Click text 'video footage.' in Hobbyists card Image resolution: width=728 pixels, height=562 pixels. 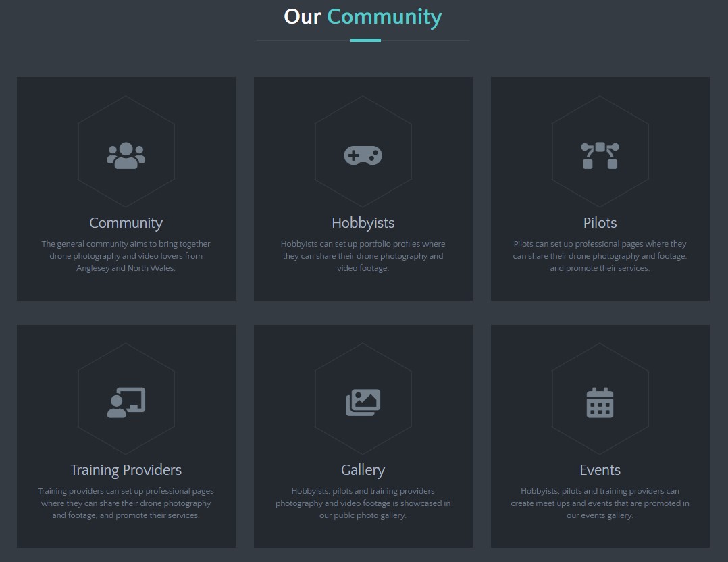363,268
